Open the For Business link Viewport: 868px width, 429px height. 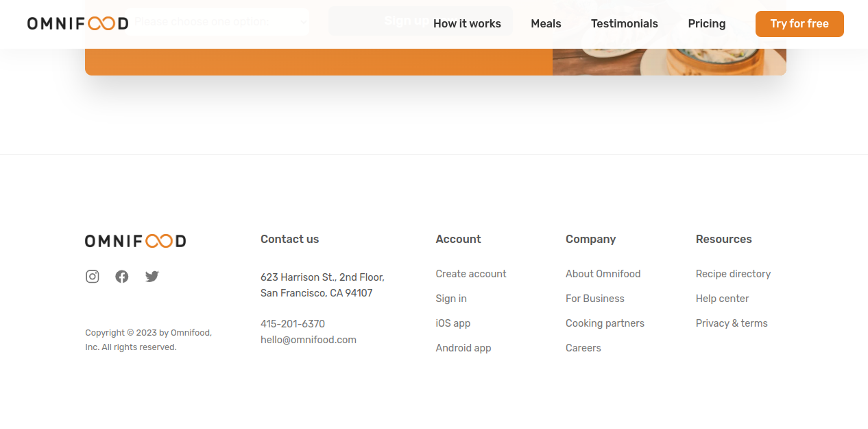[595, 299]
